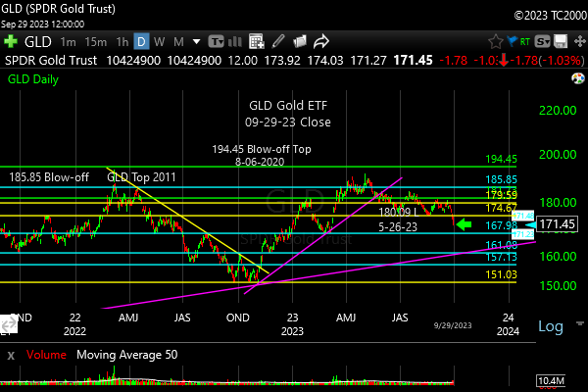The width and height of the screenshot is (588, 392).
Task: Click the green plus add-indicator icon
Action: [x=10, y=42]
